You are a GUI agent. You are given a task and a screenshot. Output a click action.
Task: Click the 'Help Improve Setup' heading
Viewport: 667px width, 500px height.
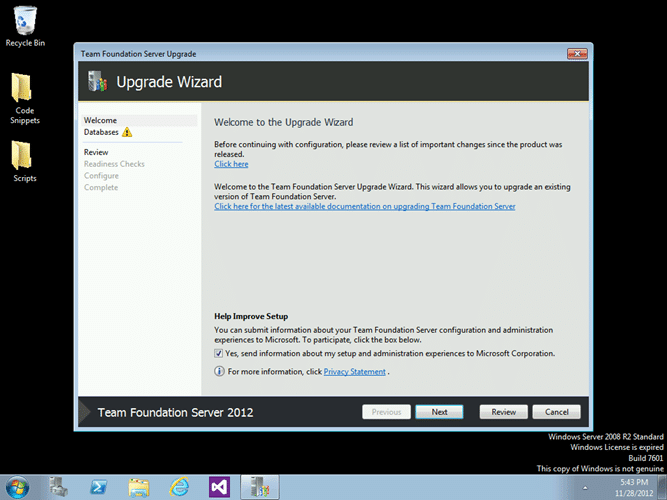point(251,317)
